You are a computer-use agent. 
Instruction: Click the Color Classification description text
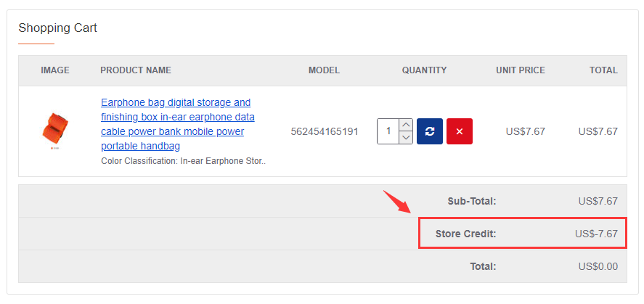[184, 161]
